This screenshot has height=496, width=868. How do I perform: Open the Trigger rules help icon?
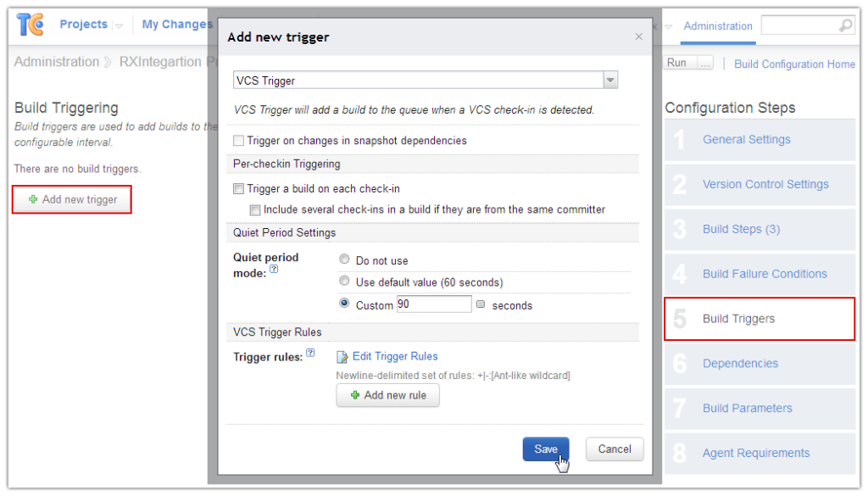click(310, 353)
